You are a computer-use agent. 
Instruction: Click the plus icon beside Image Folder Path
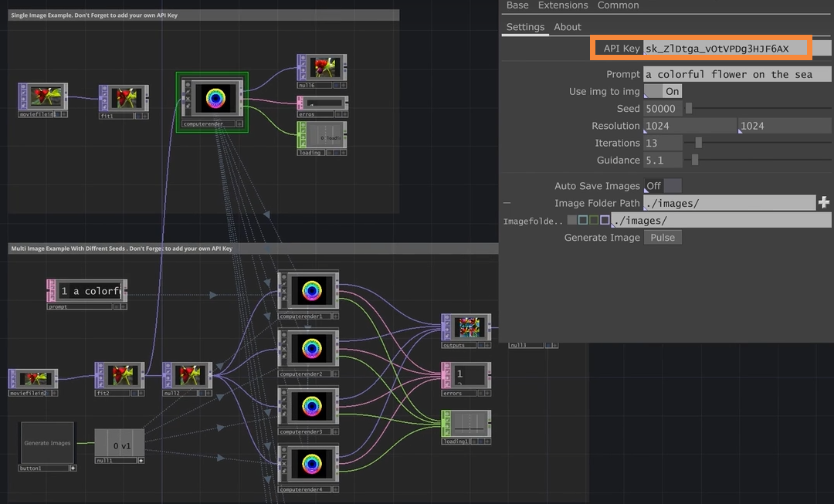[x=823, y=202]
